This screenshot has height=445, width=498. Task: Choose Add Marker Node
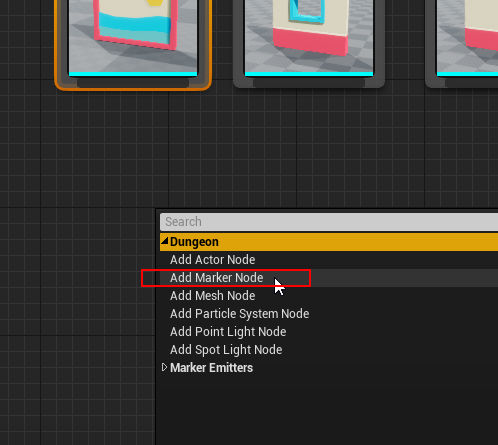(x=216, y=278)
